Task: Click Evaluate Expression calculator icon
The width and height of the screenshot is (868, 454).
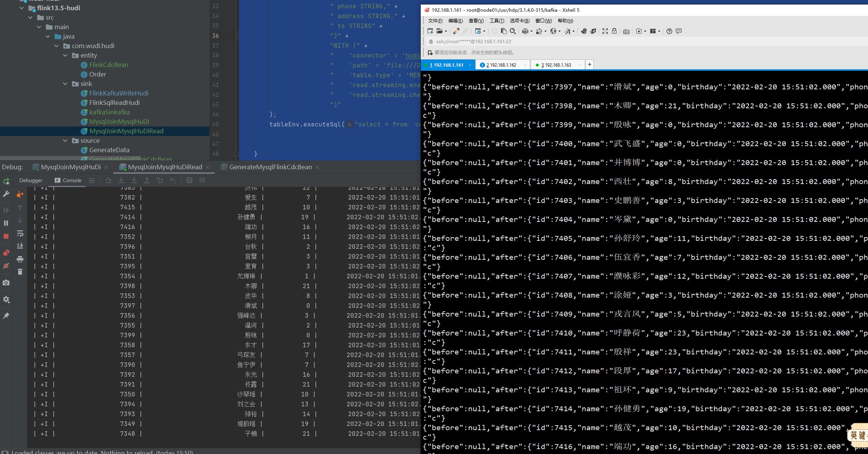Action: tap(189, 180)
